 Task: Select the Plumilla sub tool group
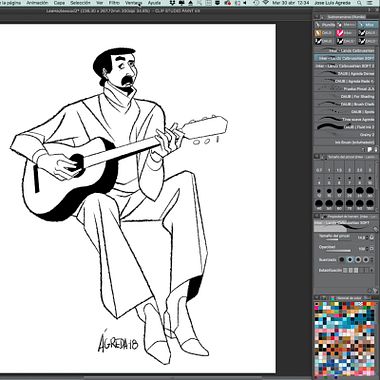coord(325,25)
